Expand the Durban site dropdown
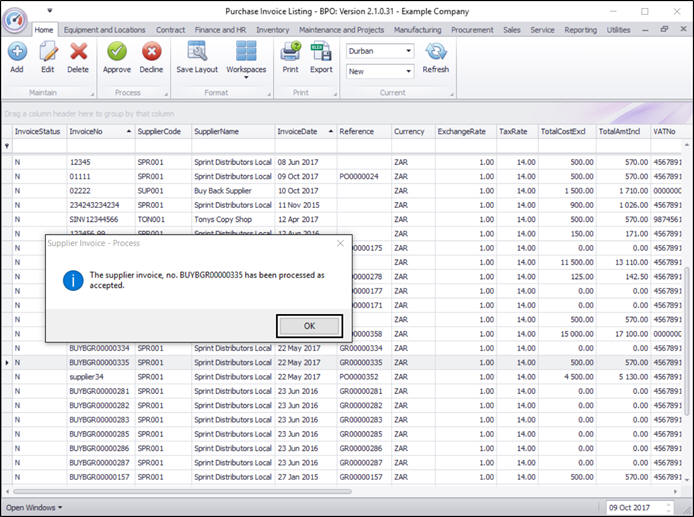This screenshot has height=517, width=694. (x=408, y=51)
